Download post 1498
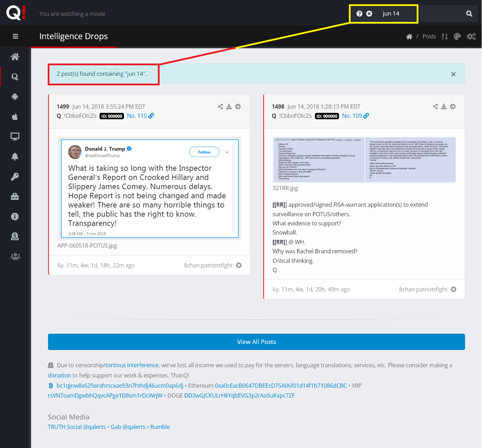 [444, 107]
